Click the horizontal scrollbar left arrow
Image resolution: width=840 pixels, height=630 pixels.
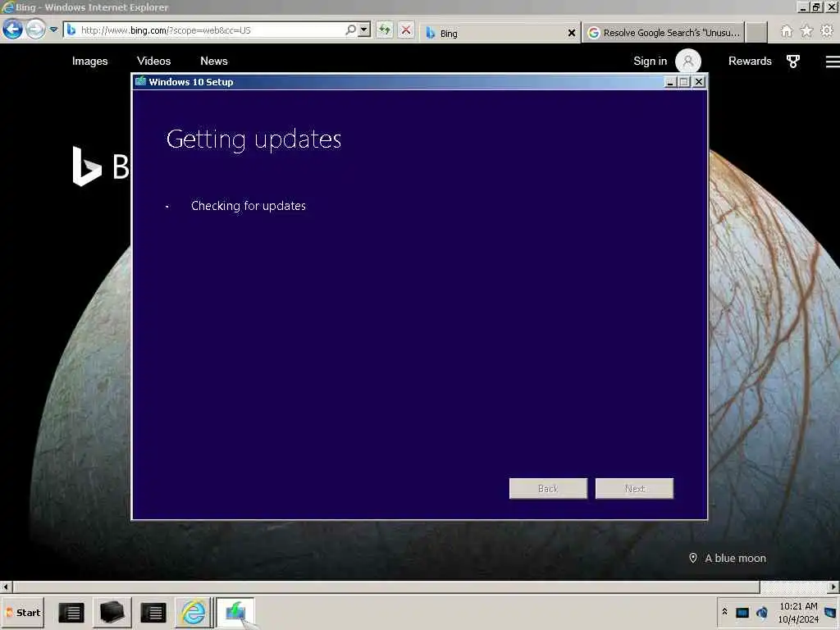pyautogui.click(x=6, y=587)
